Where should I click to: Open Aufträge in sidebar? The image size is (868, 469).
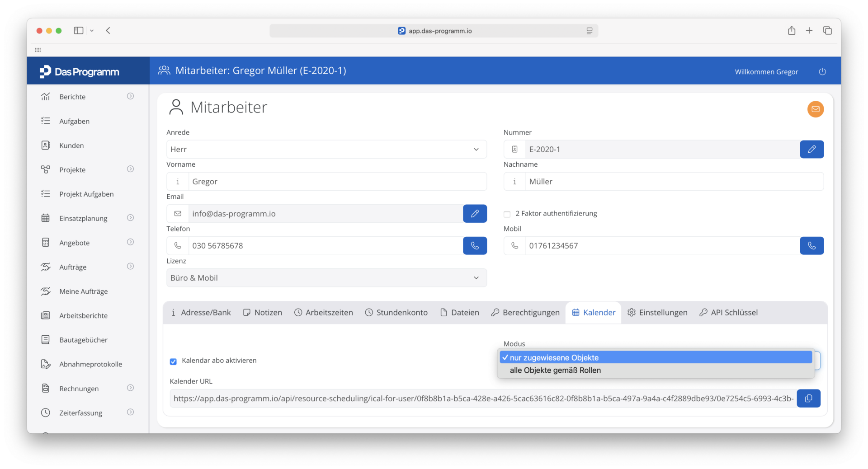point(73,267)
